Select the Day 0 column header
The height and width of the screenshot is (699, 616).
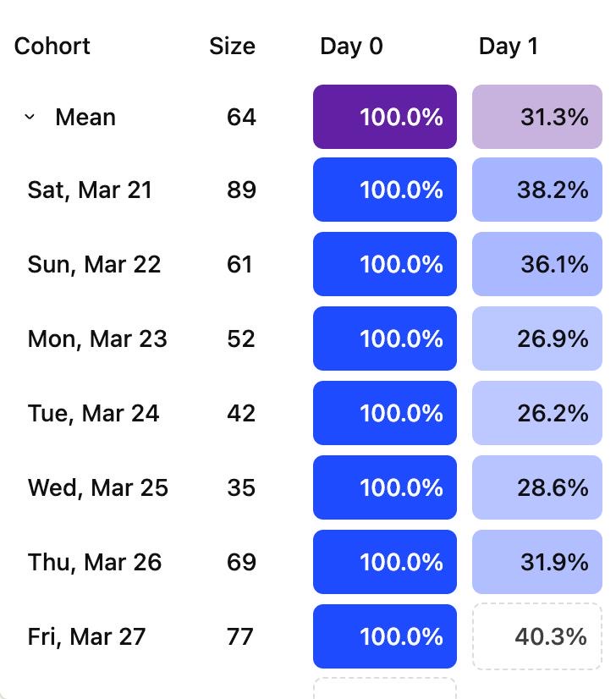pos(351,46)
